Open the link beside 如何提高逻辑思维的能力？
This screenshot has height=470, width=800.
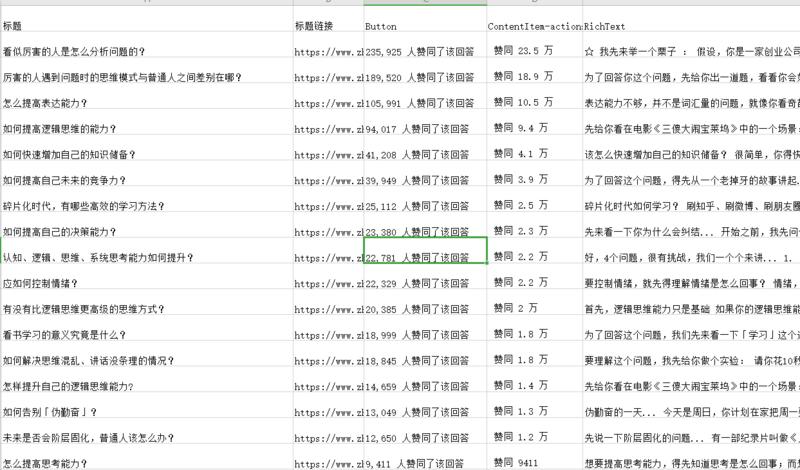[x=327, y=128]
